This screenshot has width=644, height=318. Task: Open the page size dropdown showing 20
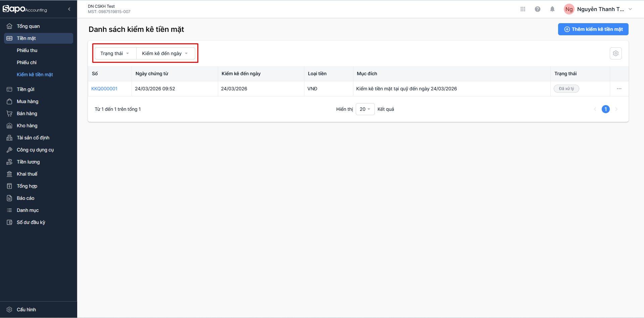pos(365,109)
